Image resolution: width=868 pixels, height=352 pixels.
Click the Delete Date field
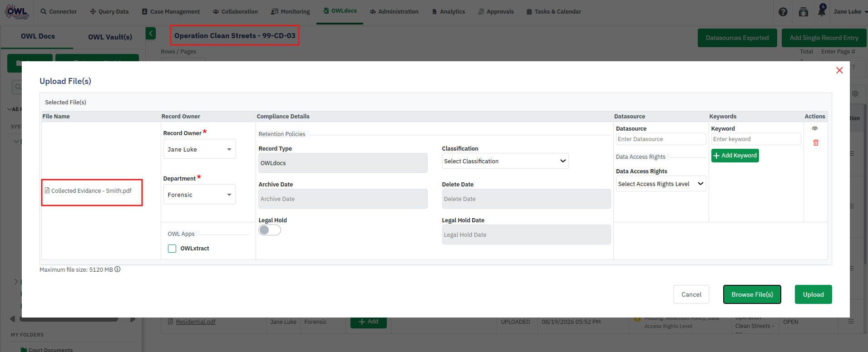(x=526, y=199)
